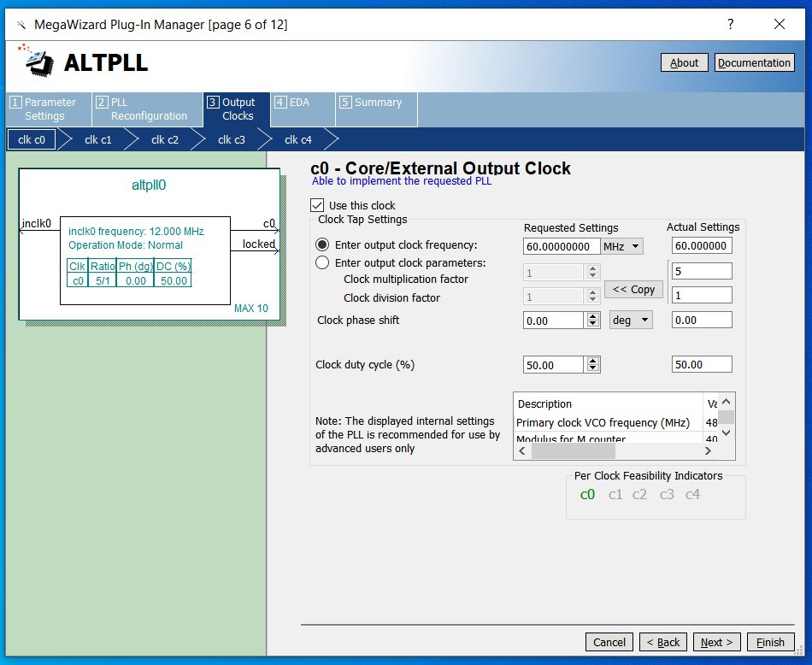Click the MAX 10 device label in the block diagram

pyautogui.click(x=250, y=309)
